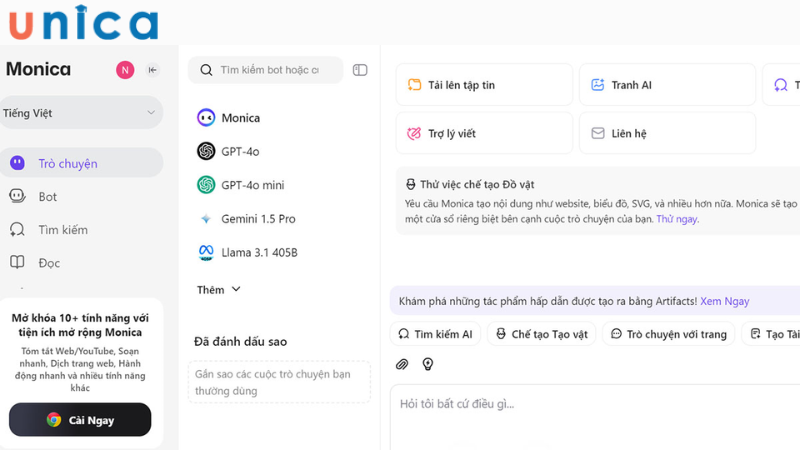Open the Tìm kiếm sidebar item
Image resolution: width=800 pixels, height=450 pixels.
tap(62, 230)
